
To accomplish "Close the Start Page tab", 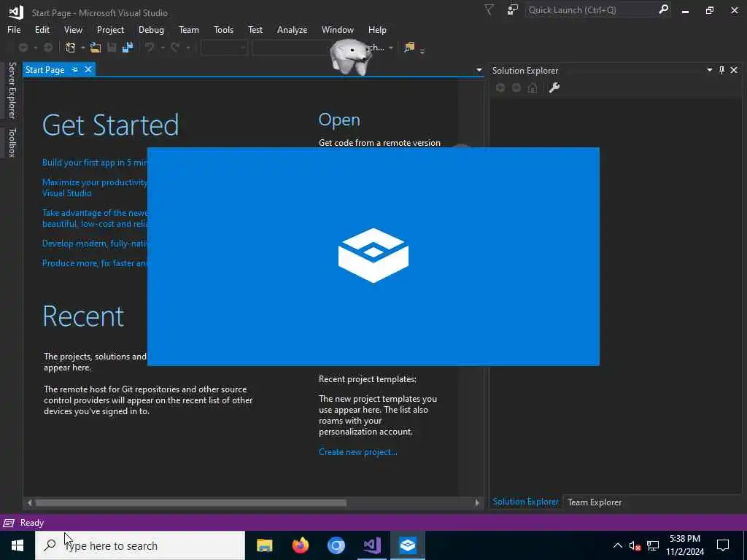I will tap(88, 69).
